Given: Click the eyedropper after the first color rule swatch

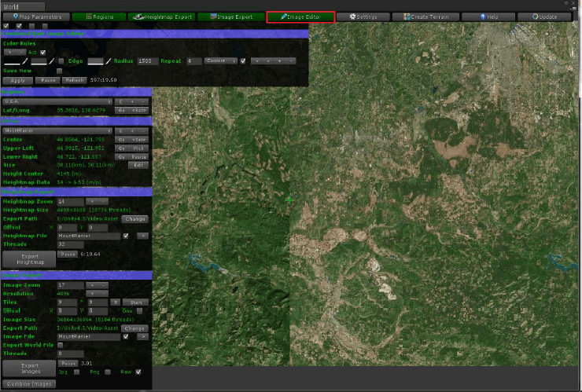Looking at the screenshot, I should [25, 60].
